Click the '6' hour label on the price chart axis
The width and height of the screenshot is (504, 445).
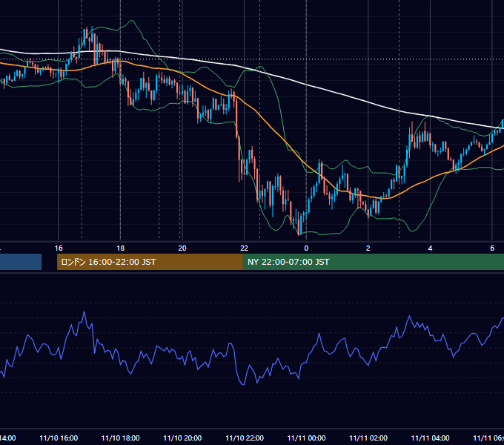[x=492, y=248]
